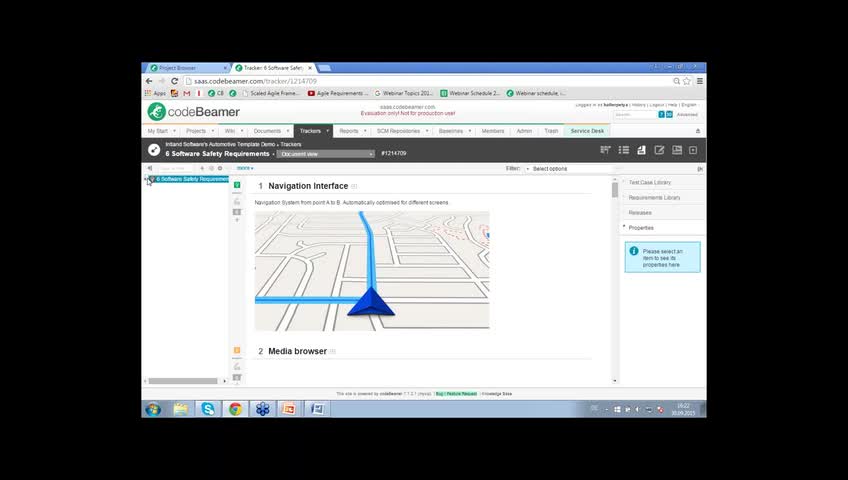
Task: Open PowerPoint from the taskbar
Action: tap(289, 409)
